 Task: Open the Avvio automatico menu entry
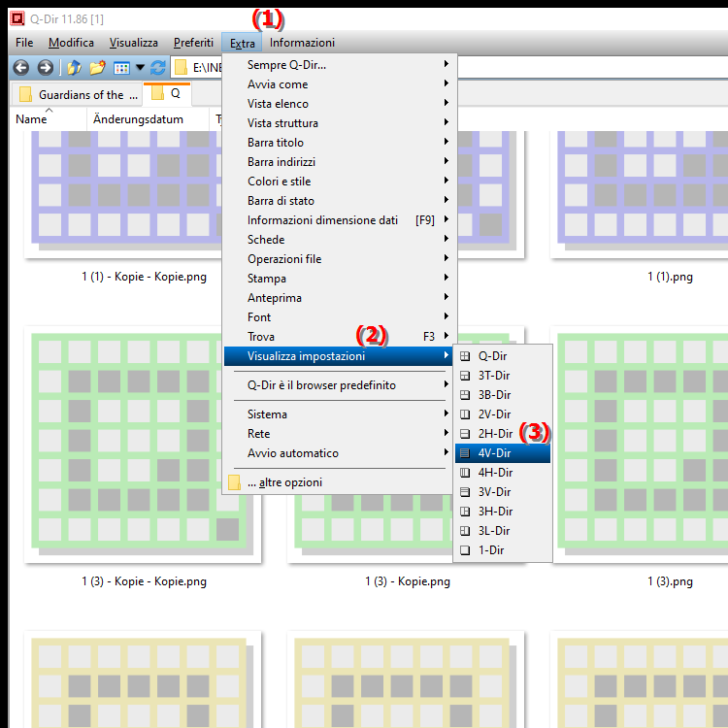click(339, 453)
